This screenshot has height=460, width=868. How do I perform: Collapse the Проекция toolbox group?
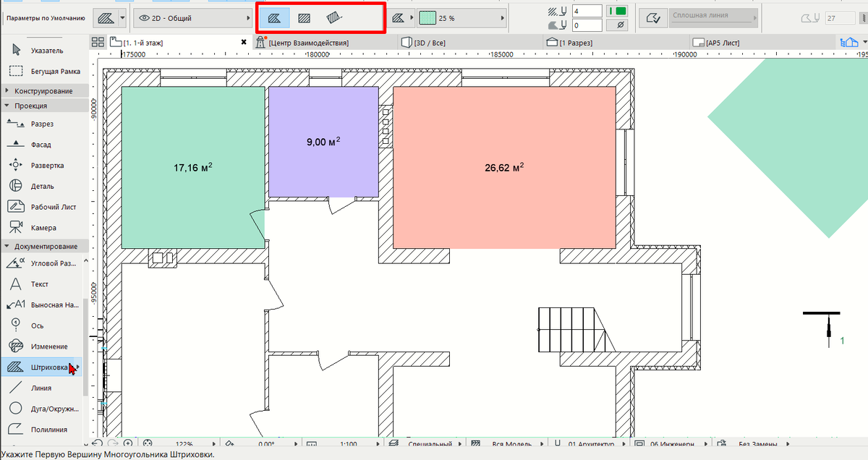(45, 106)
